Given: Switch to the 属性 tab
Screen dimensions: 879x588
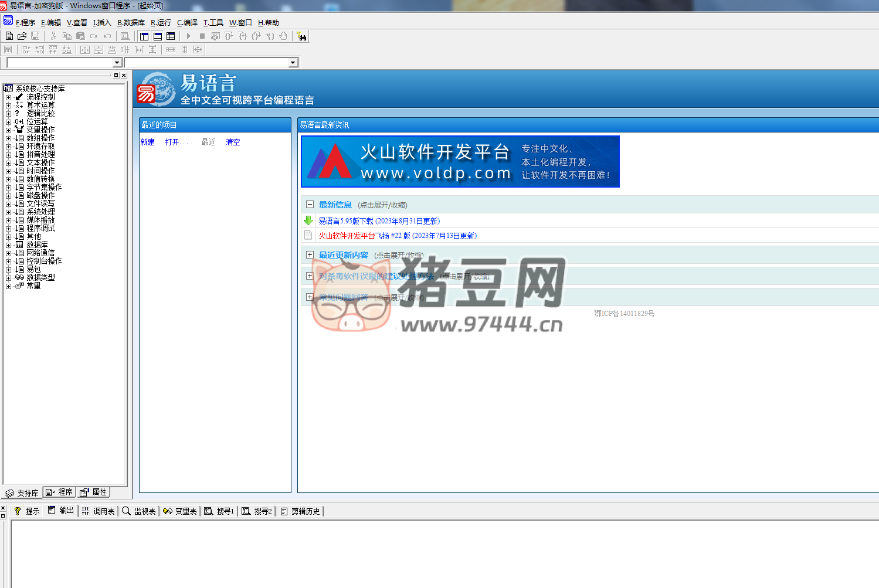Looking at the screenshot, I should point(93,492).
